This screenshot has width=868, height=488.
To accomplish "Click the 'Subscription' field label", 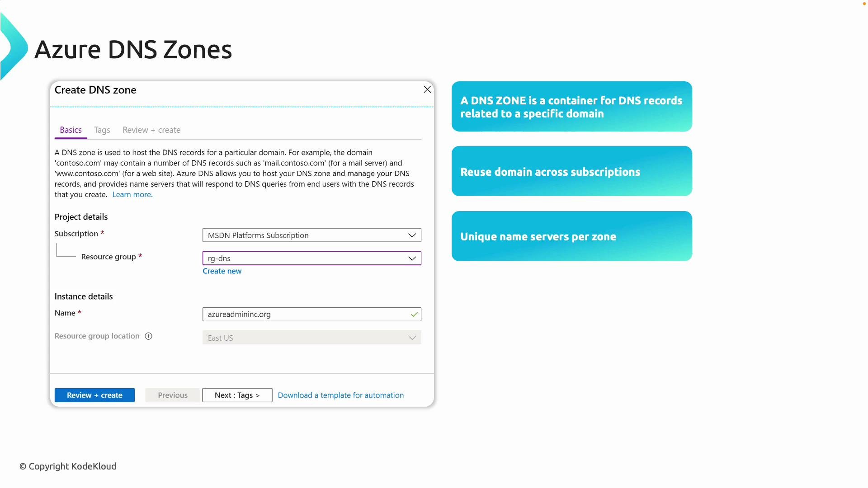I will click(76, 234).
